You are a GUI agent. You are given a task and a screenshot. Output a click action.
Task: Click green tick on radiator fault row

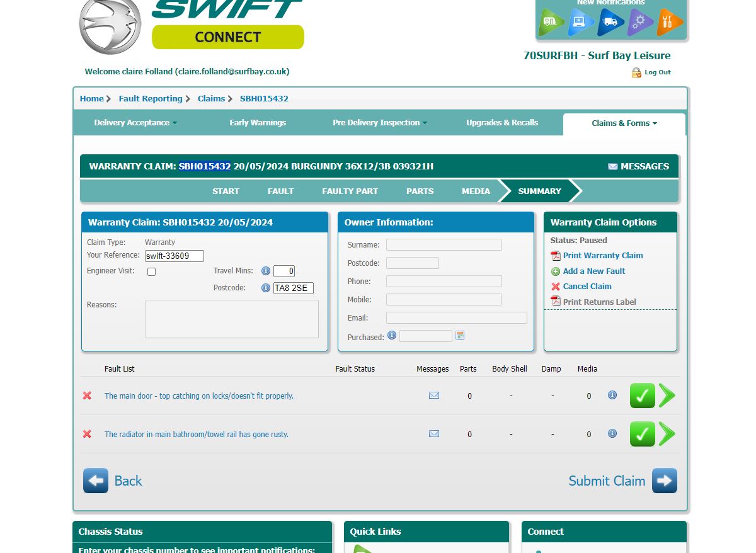coord(643,434)
